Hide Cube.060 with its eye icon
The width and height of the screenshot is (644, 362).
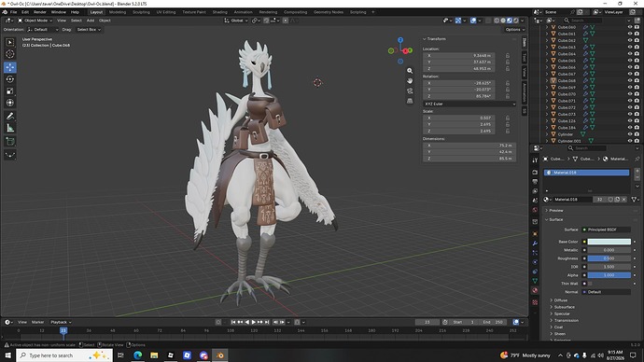(630, 27)
